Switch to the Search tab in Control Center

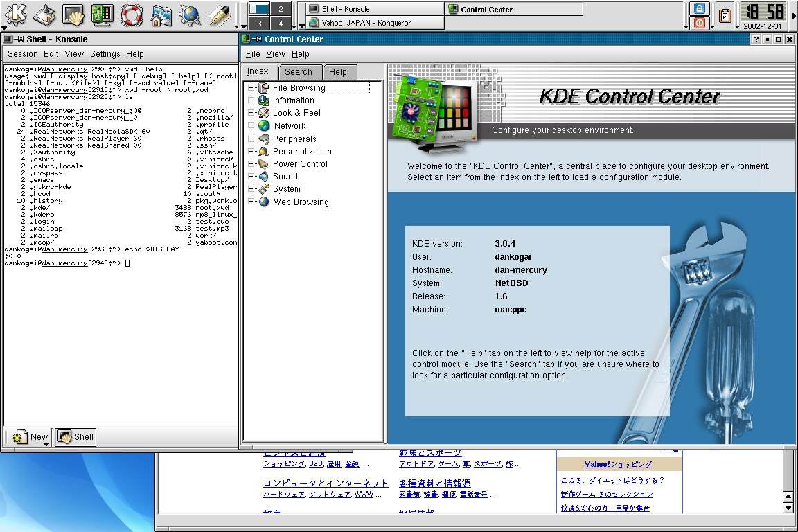(301, 72)
